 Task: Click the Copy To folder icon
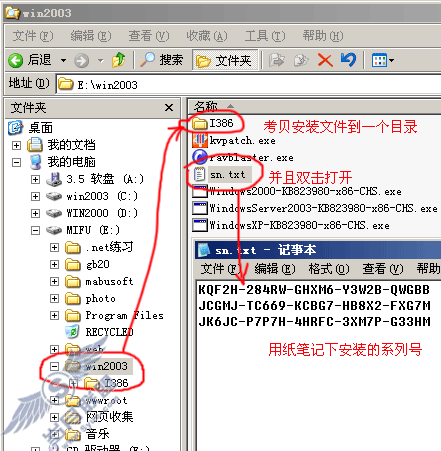click(301, 60)
